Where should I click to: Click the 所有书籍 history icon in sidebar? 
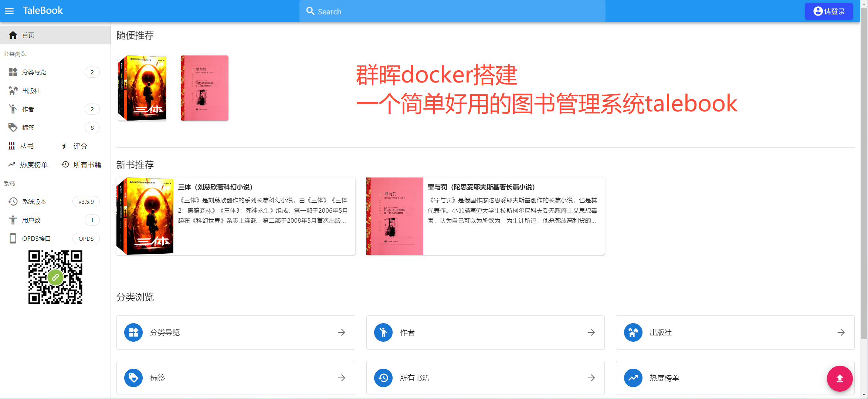[x=65, y=165]
